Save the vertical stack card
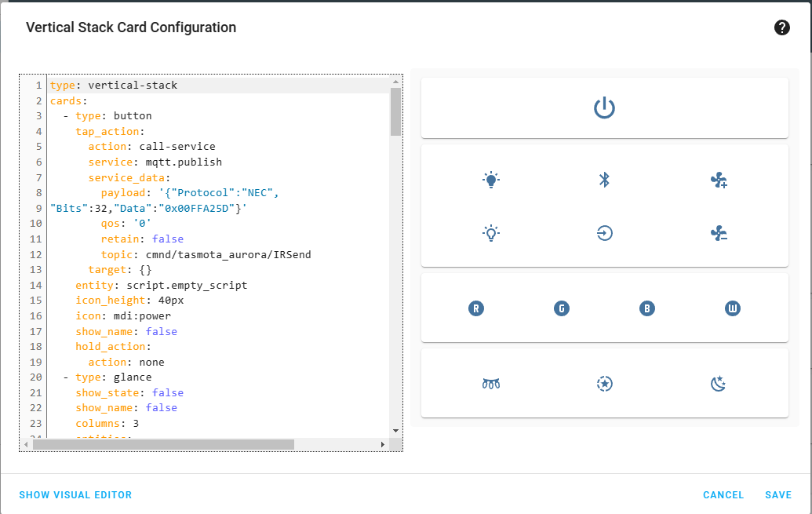812x514 pixels. coord(777,495)
